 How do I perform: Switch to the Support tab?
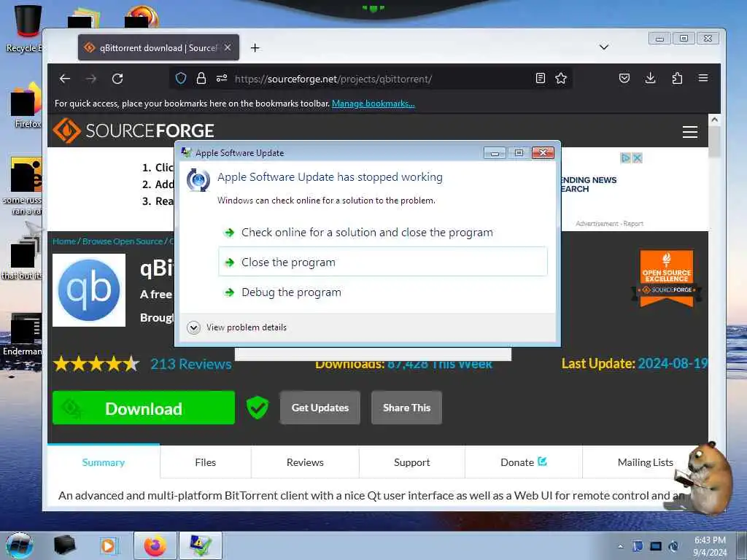411,462
